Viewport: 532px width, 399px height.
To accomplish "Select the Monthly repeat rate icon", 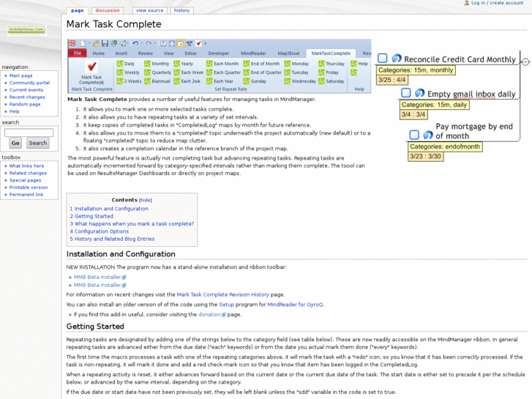I will click(147, 64).
